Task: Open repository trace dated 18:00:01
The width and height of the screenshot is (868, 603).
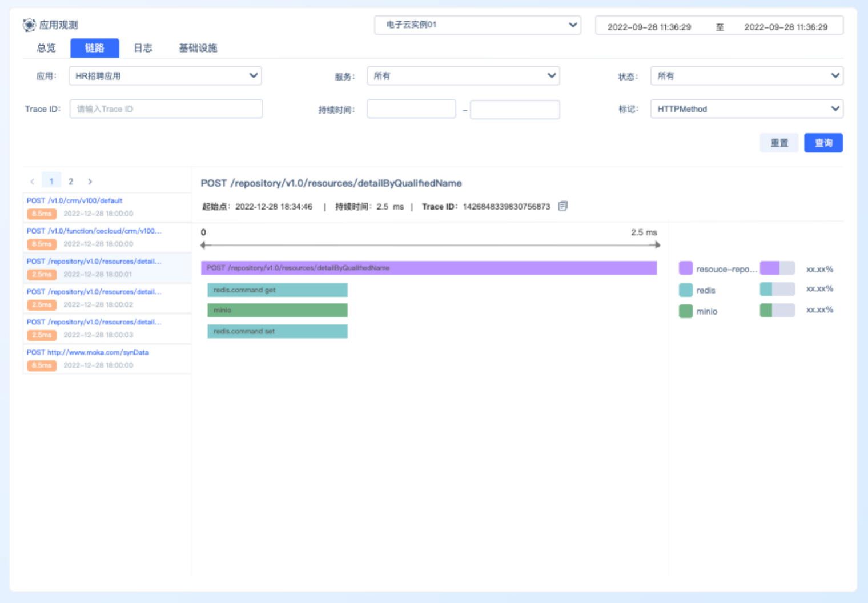Action: (x=107, y=268)
